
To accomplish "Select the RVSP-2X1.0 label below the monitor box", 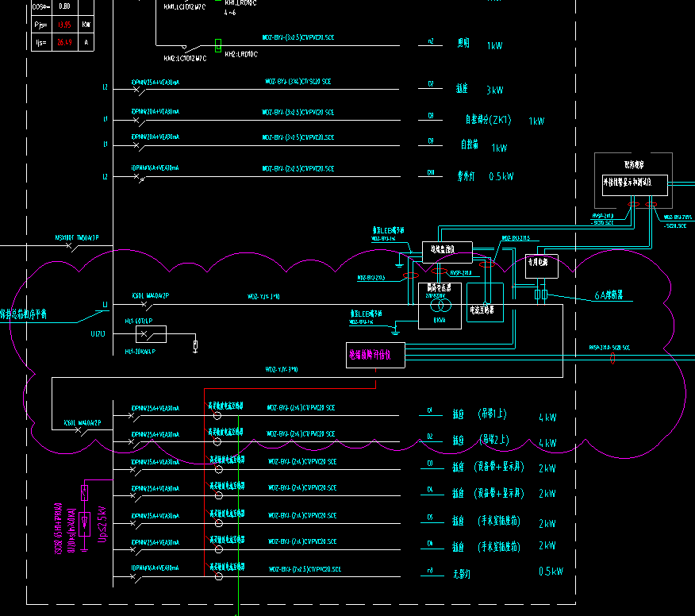I will coord(460,273).
